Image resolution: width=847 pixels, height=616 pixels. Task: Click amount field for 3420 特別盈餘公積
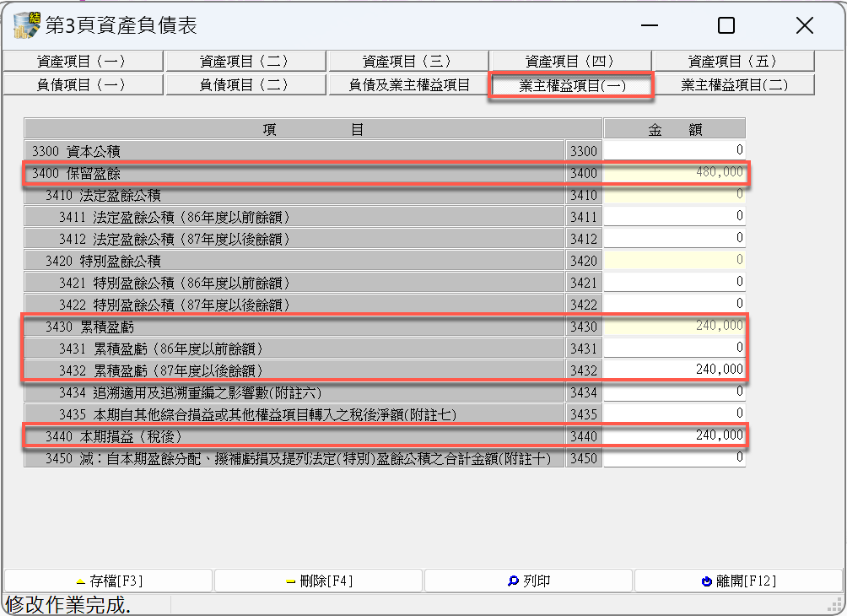674,260
